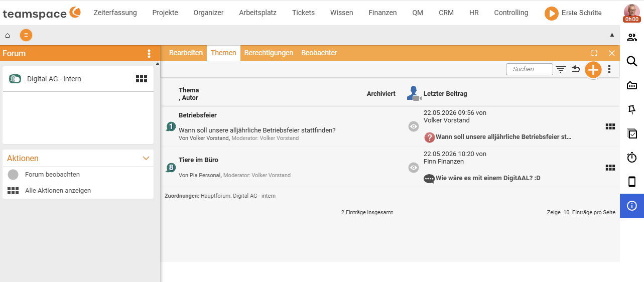Click the reset arrow icon in toolbar
Screen dimensions: 644x282
tap(576, 69)
